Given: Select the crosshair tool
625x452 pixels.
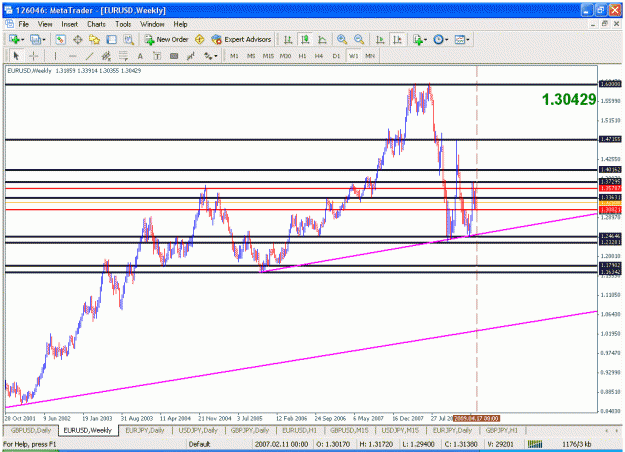Looking at the screenshot, I should [33, 56].
